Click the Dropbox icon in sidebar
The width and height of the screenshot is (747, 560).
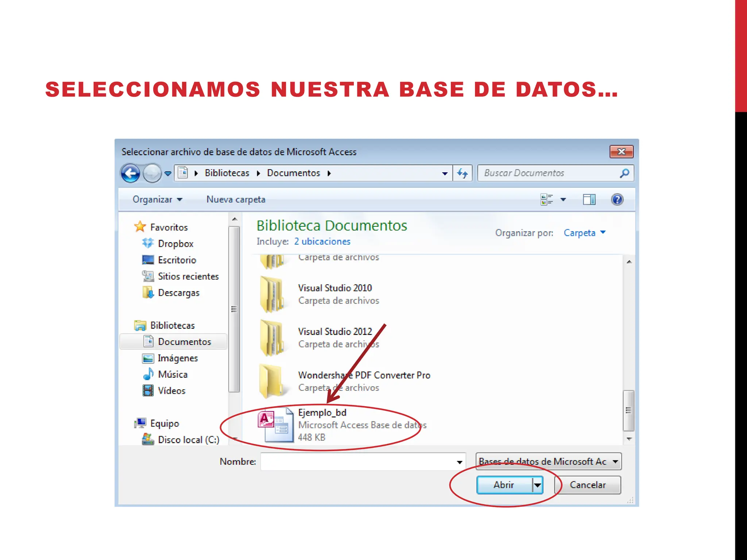coord(148,243)
